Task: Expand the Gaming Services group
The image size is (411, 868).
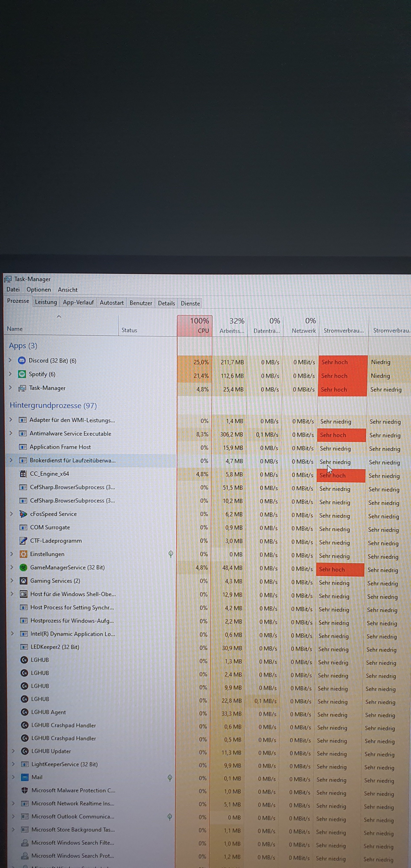Action: [x=12, y=581]
